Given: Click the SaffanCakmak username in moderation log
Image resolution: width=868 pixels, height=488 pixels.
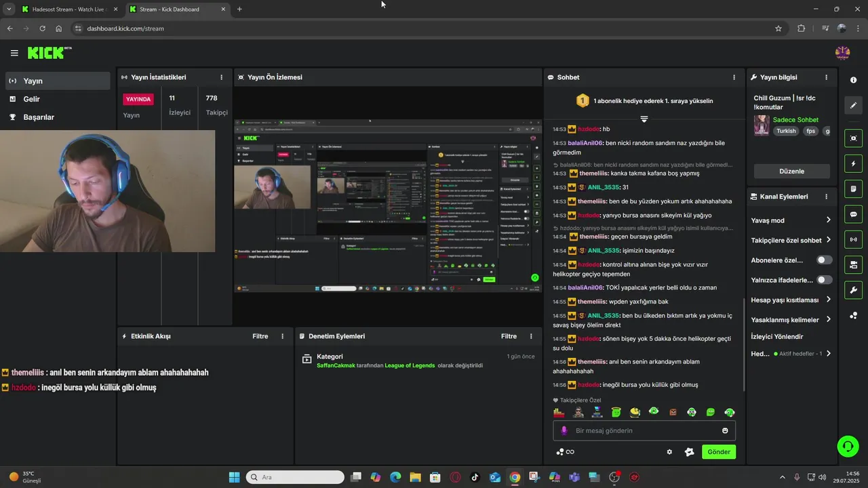Looking at the screenshot, I should point(336,365).
